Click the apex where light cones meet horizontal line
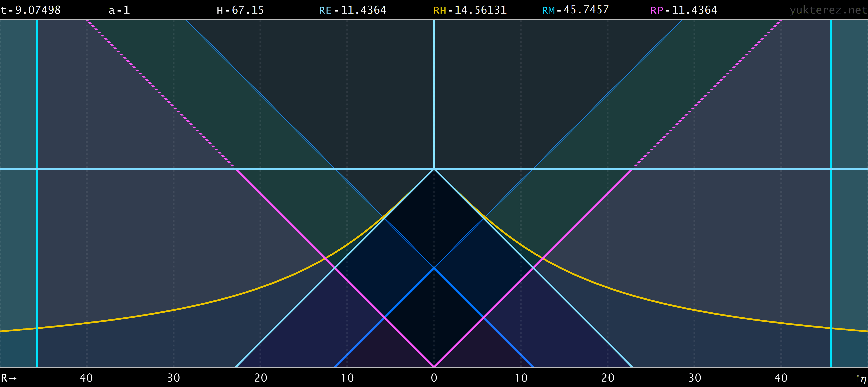 coord(434,169)
